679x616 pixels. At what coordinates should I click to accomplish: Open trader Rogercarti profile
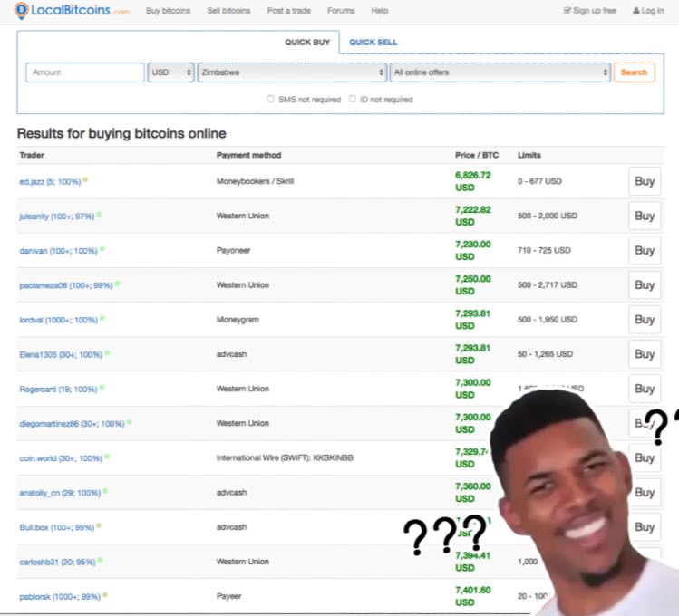tap(58, 390)
